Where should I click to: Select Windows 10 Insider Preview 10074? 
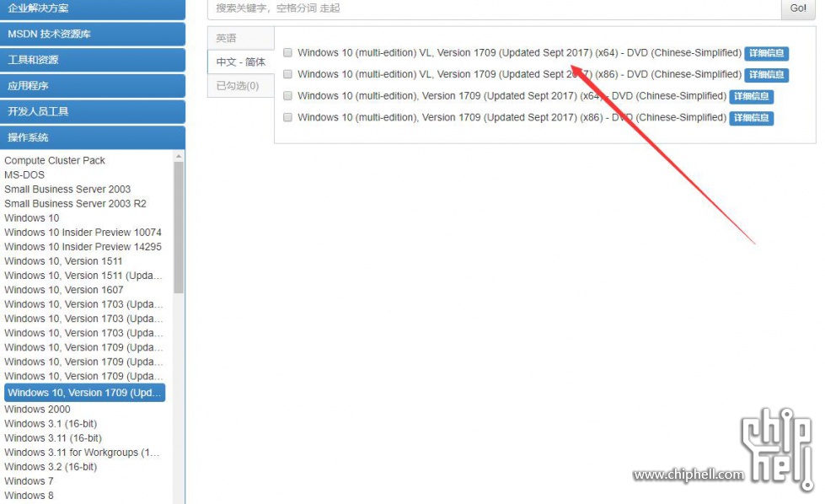[x=83, y=233]
